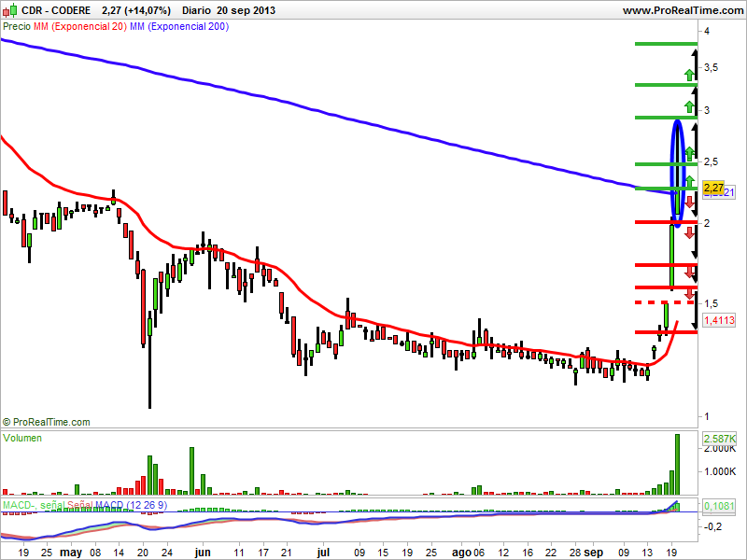The width and height of the screenshot is (747, 560).
Task: Click the 2,5 price axis value
Action: click(x=711, y=161)
